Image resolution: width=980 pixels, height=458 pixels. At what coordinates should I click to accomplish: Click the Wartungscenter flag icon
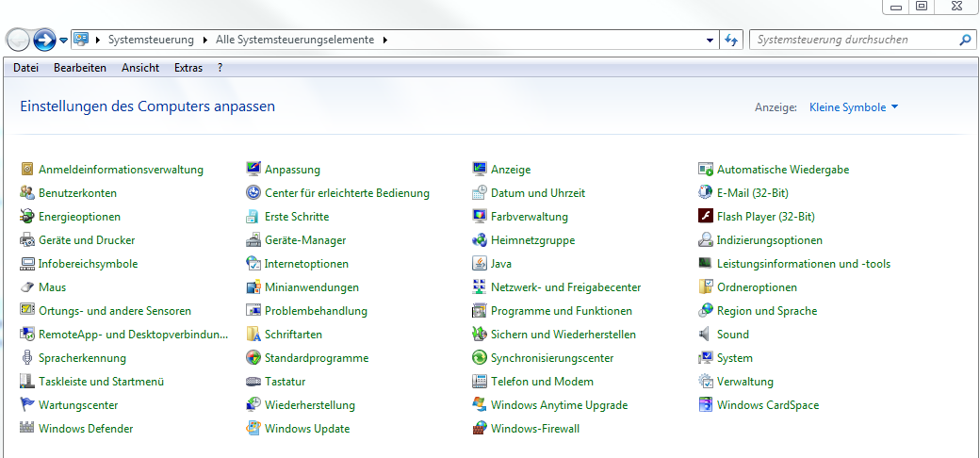click(x=27, y=405)
